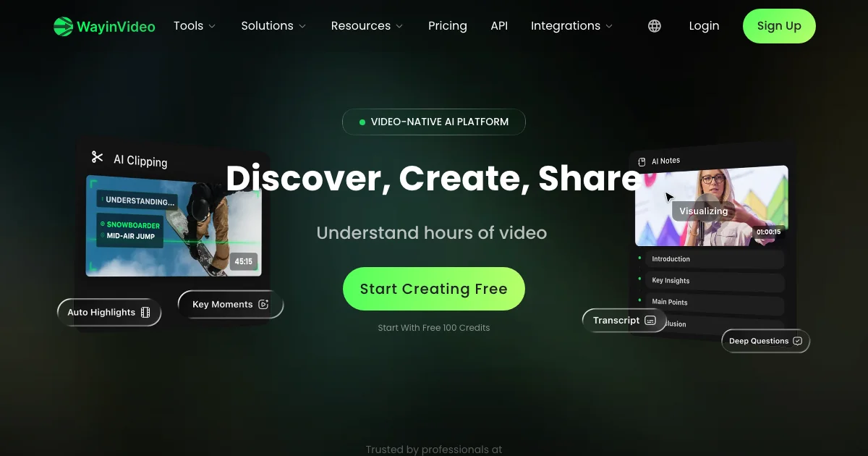This screenshot has width=868, height=456.
Task: Click the SNOWBOARDER tag text
Action: coord(134,225)
